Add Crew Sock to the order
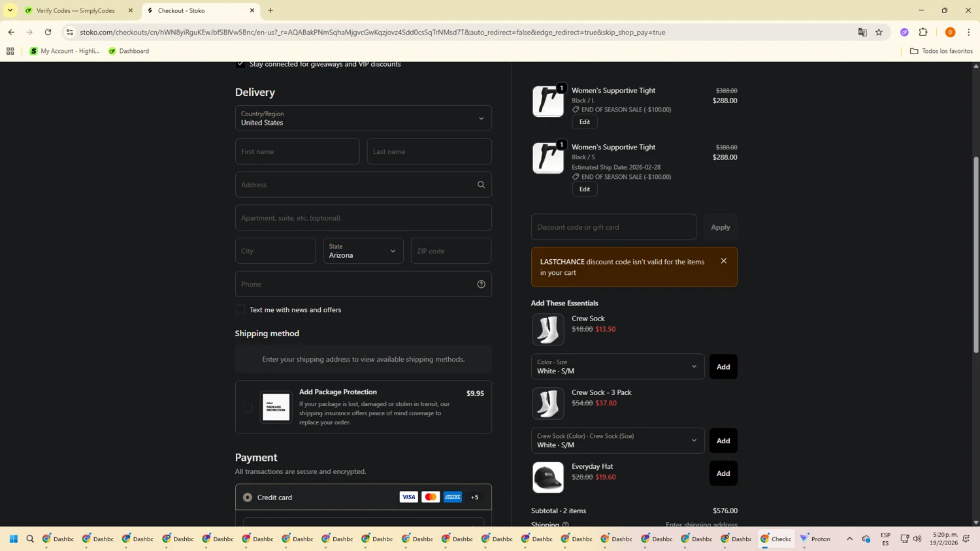Screen dimensions: 980x551 coord(723,367)
